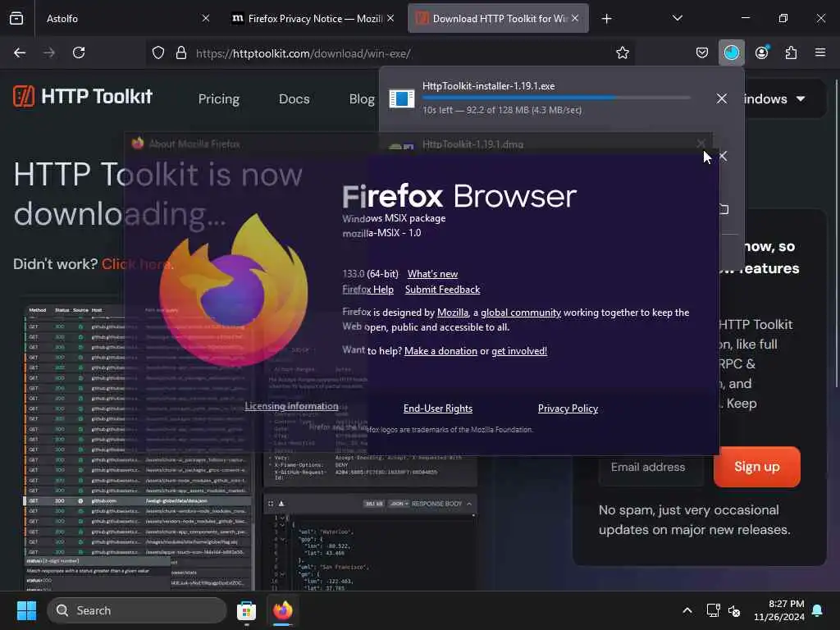
Task: Click Make a donation link
Action: tap(441, 351)
